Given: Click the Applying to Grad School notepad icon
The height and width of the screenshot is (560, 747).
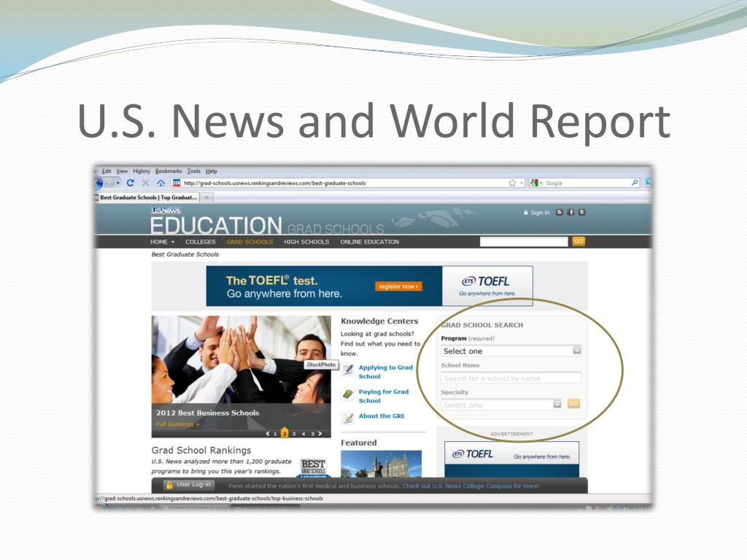Looking at the screenshot, I should [x=348, y=370].
